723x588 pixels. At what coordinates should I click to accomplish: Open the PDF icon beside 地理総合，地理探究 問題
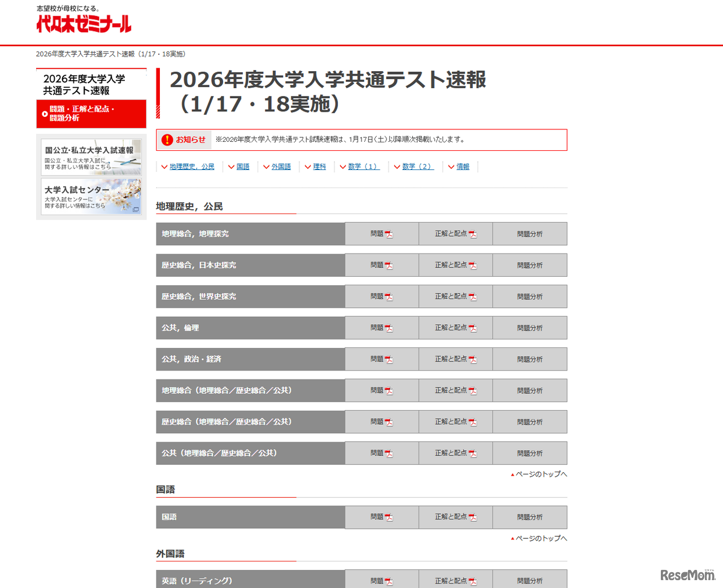pos(389,233)
